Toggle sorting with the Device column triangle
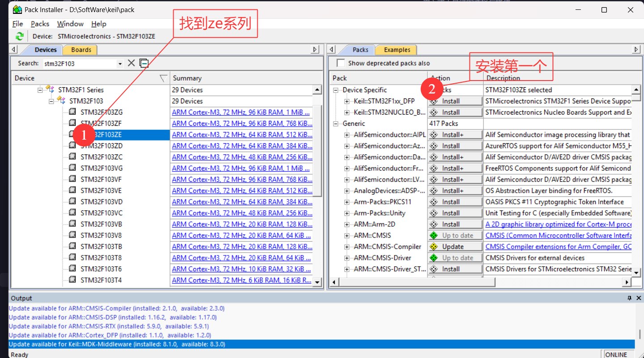644x358 pixels. [163, 78]
